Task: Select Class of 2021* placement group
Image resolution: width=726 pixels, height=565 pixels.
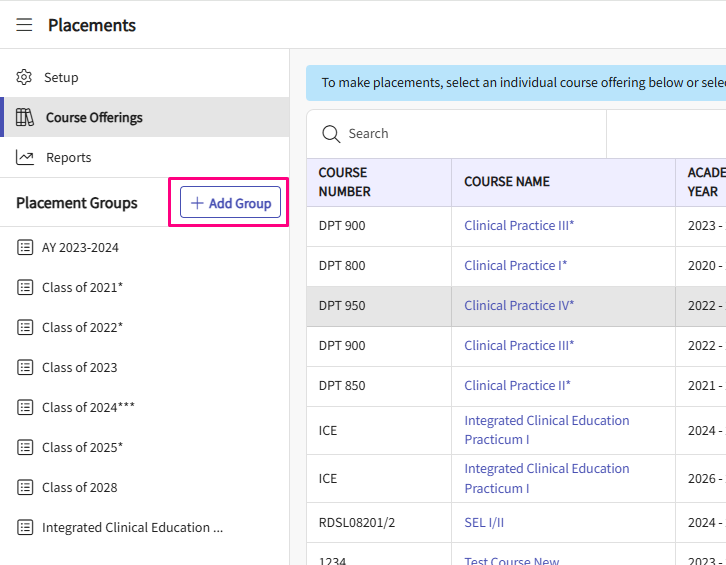Action: (x=82, y=287)
